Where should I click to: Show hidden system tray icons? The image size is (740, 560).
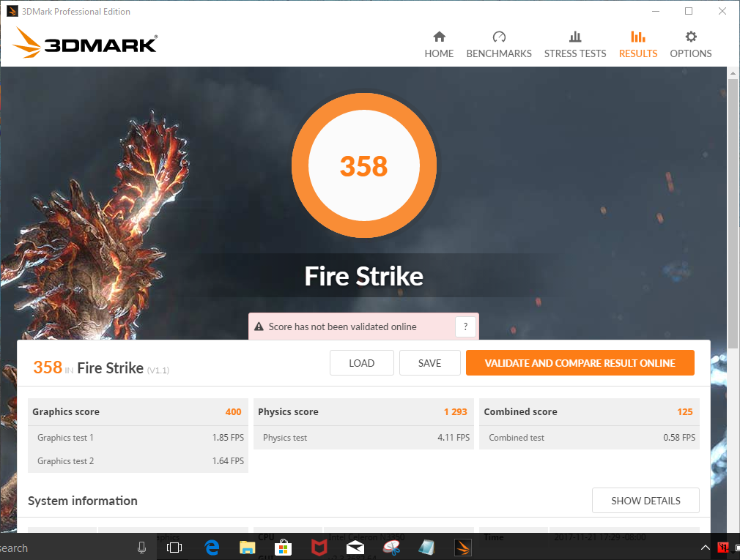pyautogui.click(x=705, y=548)
